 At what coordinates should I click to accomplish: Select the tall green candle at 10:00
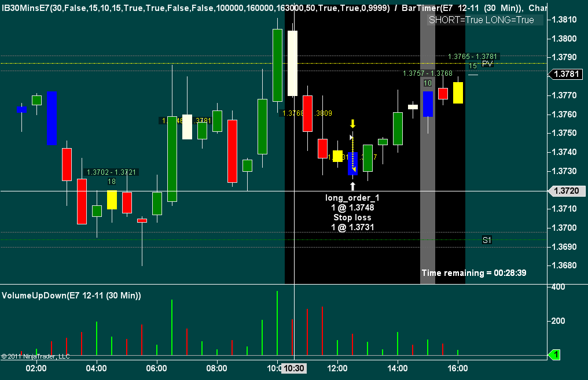[x=277, y=65]
